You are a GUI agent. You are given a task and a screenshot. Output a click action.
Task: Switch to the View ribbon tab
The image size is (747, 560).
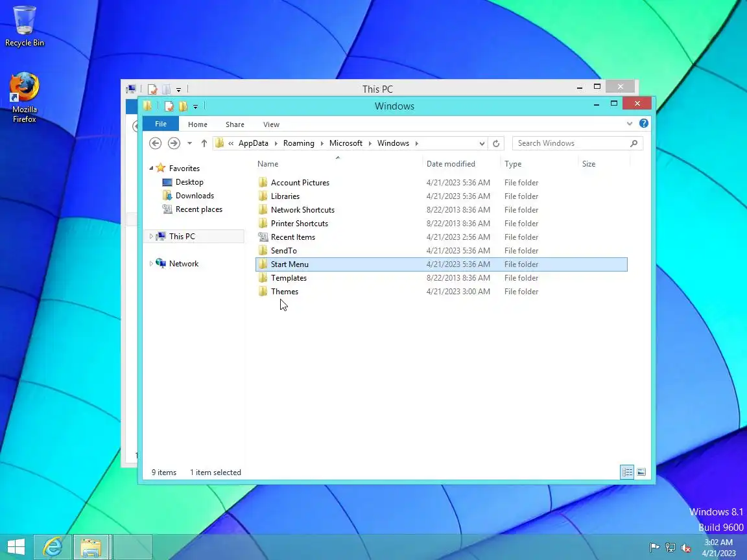tap(271, 124)
